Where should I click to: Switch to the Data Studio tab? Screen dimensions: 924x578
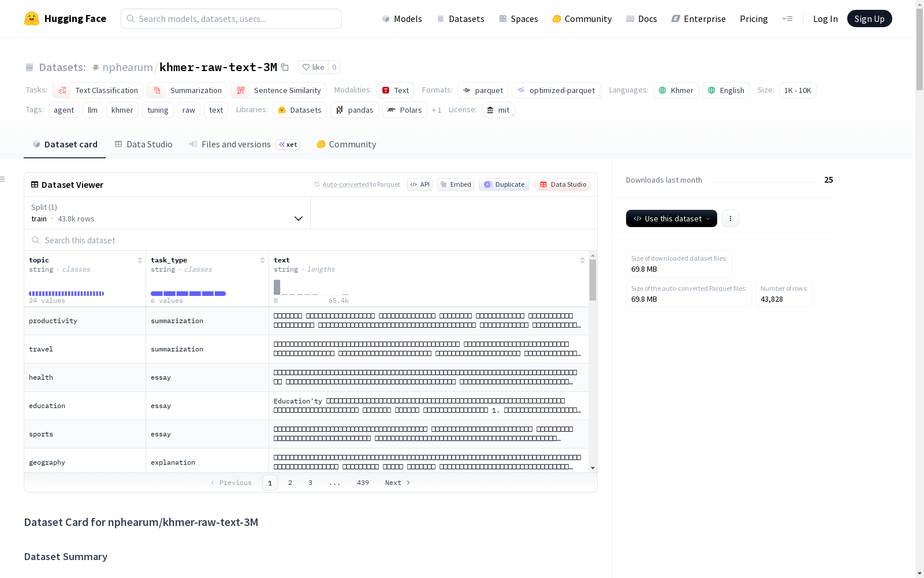(x=144, y=144)
